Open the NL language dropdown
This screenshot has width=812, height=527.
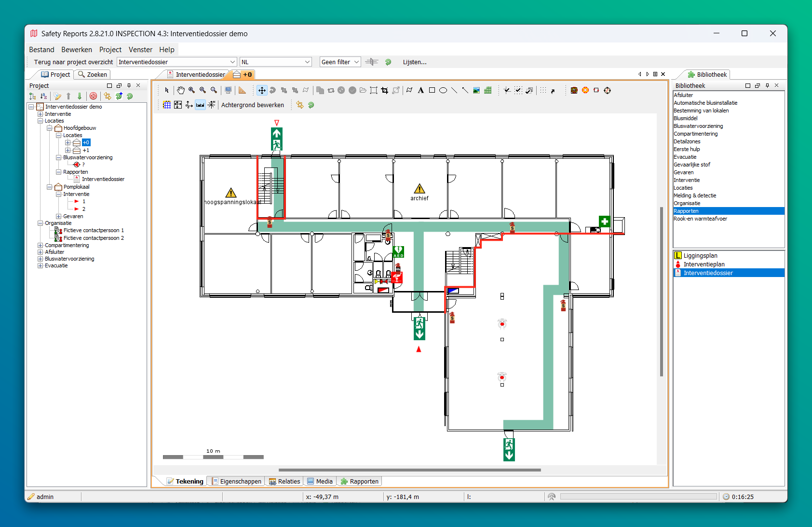[275, 62]
